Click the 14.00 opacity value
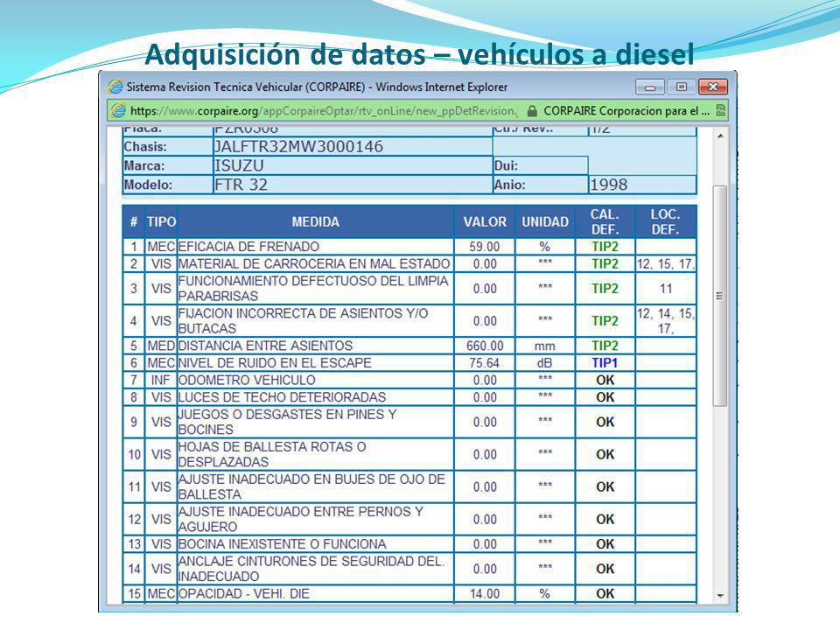Image resolution: width=840 pixels, height=630 pixels. click(484, 593)
